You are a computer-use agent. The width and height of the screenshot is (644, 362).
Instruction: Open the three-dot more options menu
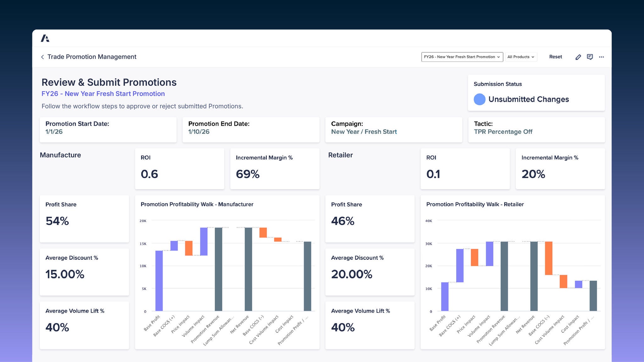coord(601,57)
